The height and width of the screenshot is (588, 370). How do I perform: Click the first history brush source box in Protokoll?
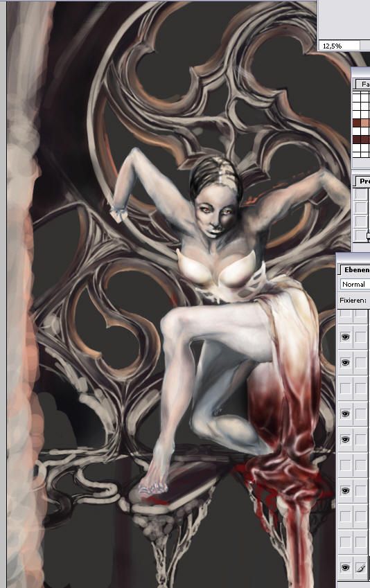coord(360,194)
